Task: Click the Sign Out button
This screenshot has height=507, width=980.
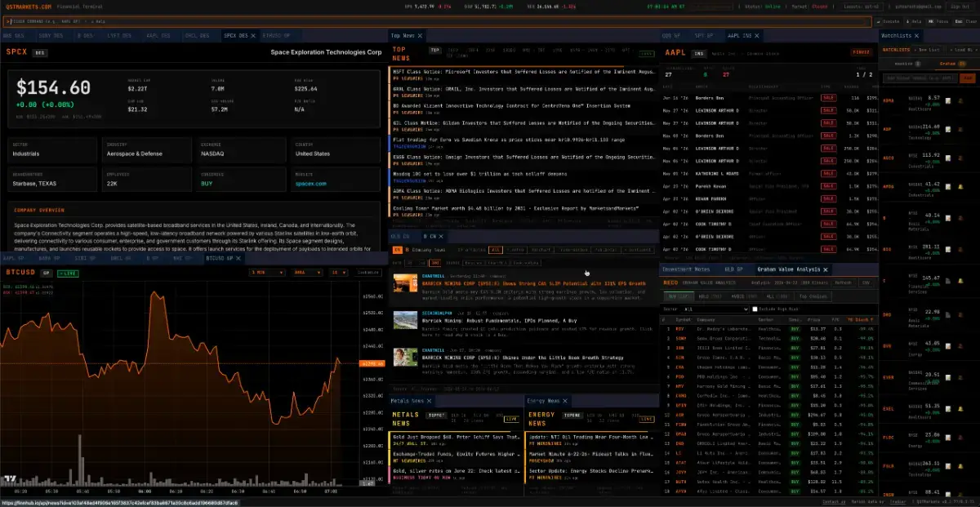Action: click(x=960, y=7)
